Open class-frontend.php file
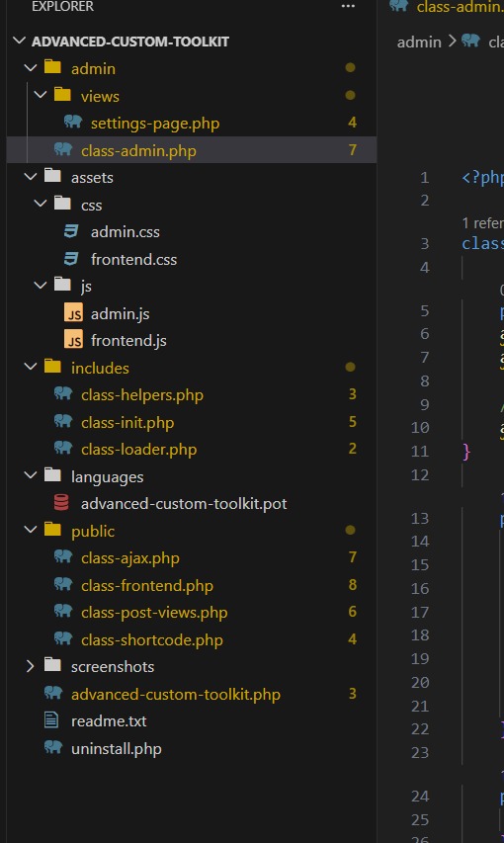This screenshot has height=843, width=504. click(147, 585)
